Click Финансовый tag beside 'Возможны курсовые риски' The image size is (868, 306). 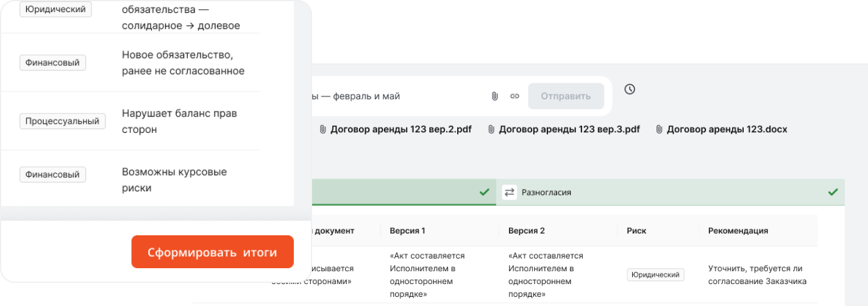pyautogui.click(x=52, y=174)
